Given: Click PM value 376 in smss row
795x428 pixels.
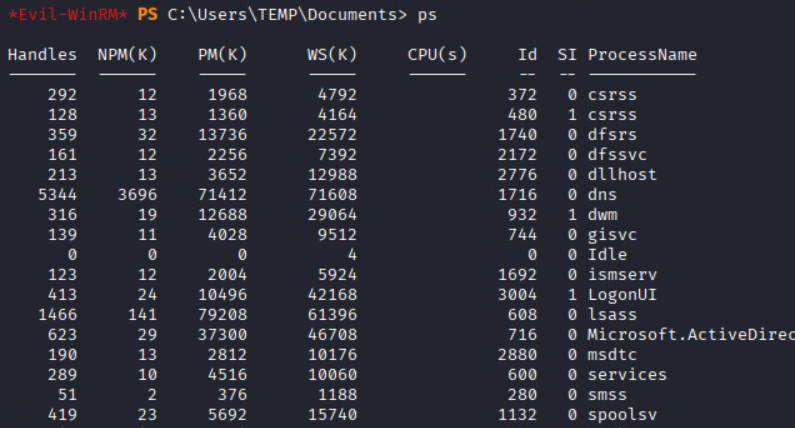Looking at the screenshot, I should 232,395.
